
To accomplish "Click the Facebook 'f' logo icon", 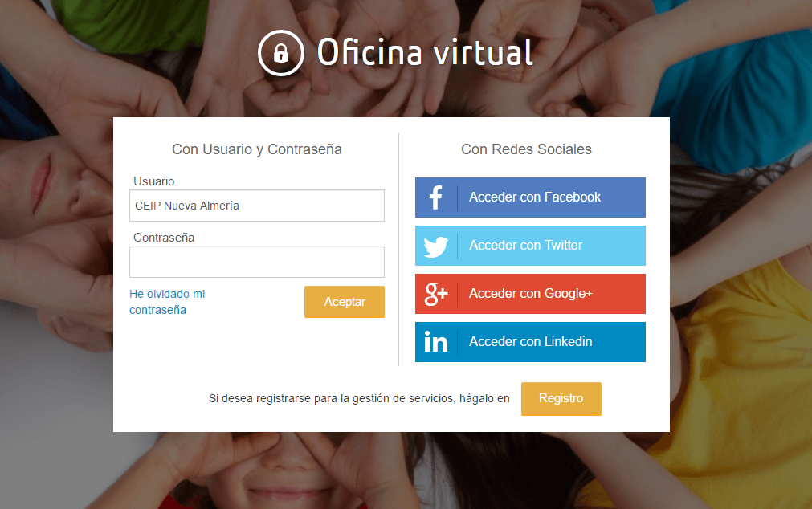I will pyautogui.click(x=435, y=197).
